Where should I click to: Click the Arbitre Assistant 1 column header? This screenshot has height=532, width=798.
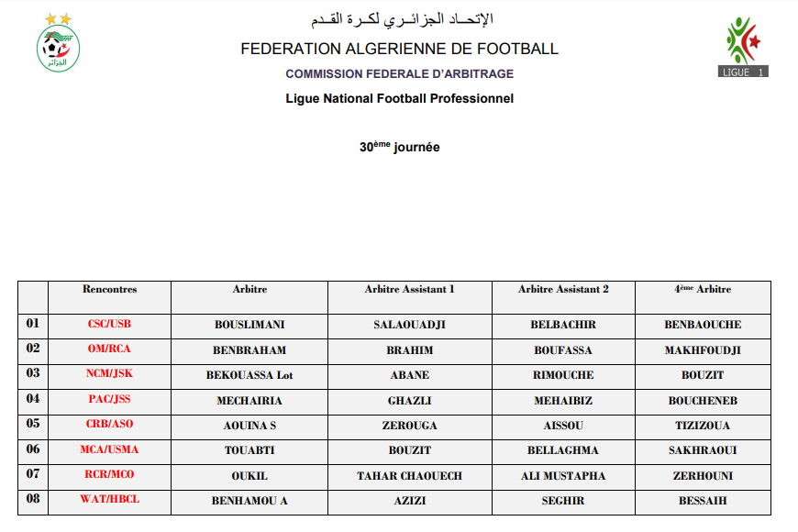pyautogui.click(x=409, y=290)
